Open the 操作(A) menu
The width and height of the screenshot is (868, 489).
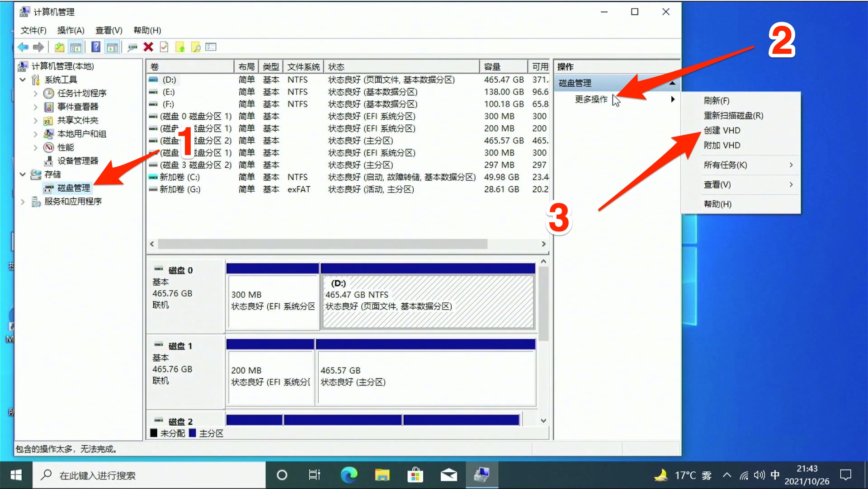tap(70, 30)
